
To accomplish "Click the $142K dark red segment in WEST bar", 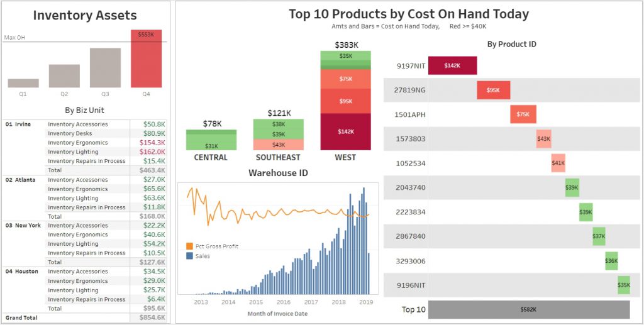I will click(346, 132).
